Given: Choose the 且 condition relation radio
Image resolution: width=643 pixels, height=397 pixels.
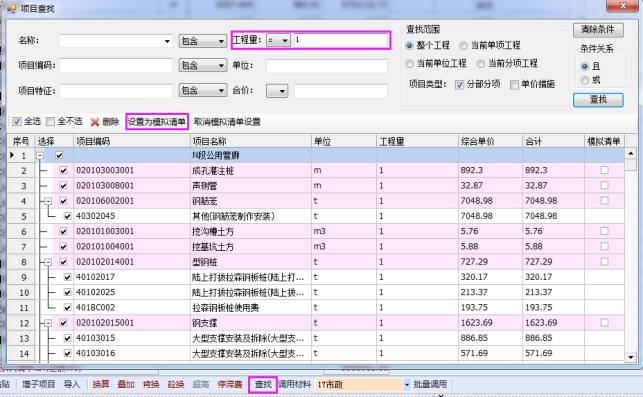Looking at the screenshot, I should pyautogui.click(x=585, y=66).
